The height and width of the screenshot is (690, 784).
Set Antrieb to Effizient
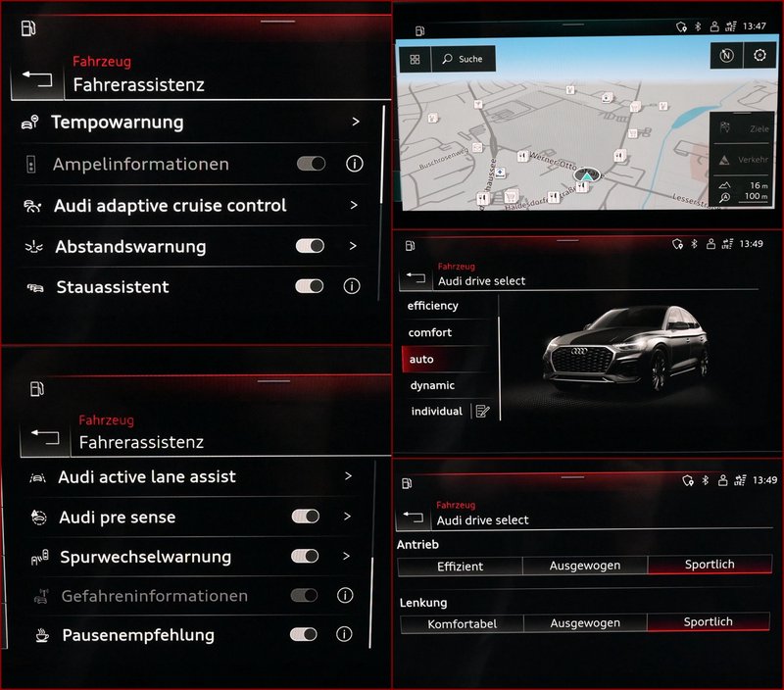(460, 566)
